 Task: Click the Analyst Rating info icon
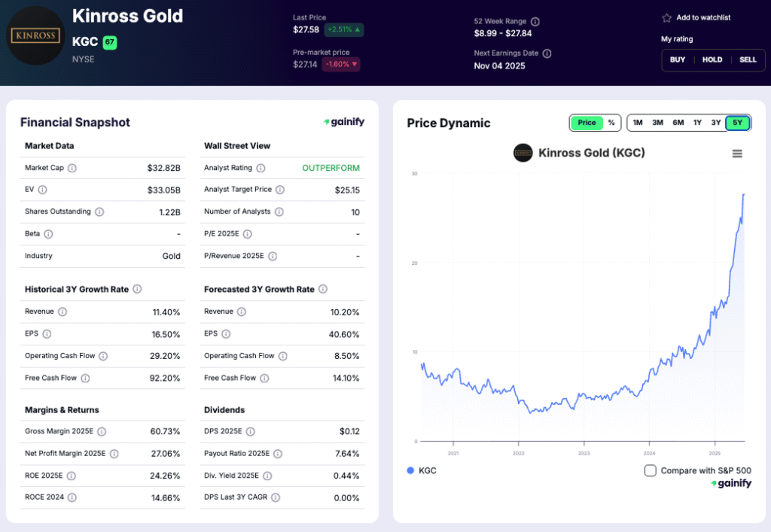(262, 167)
